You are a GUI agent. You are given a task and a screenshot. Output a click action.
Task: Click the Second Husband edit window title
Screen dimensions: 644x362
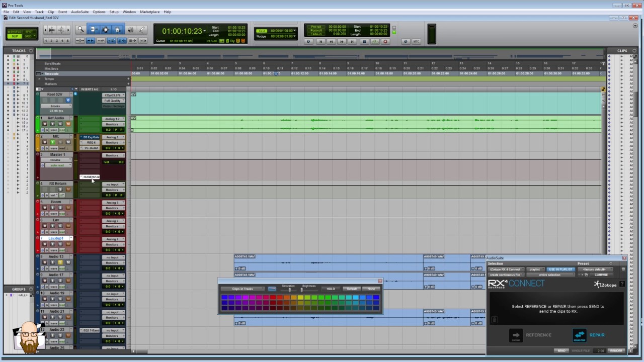[x=34, y=18]
